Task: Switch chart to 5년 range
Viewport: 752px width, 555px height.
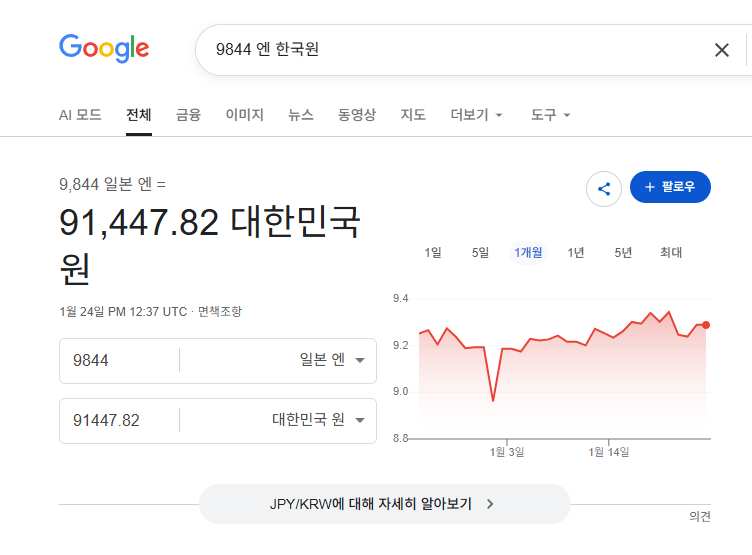Action: [623, 253]
